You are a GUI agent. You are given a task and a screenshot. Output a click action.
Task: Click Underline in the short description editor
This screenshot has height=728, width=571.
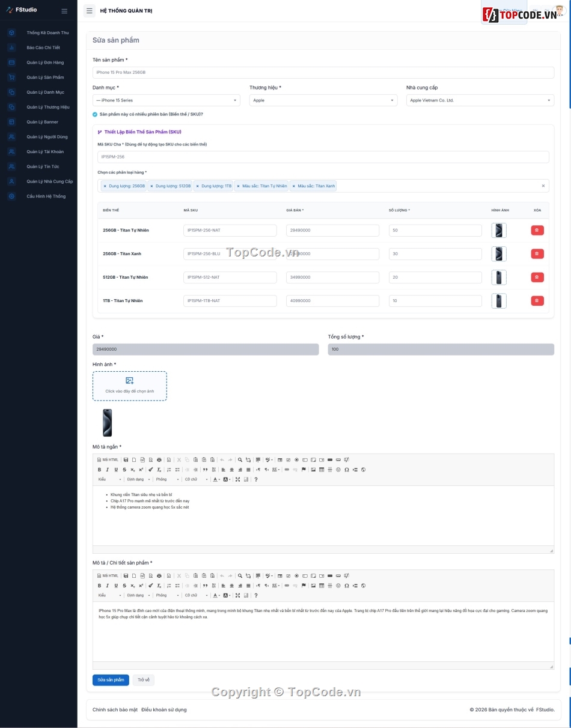pyautogui.click(x=116, y=470)
